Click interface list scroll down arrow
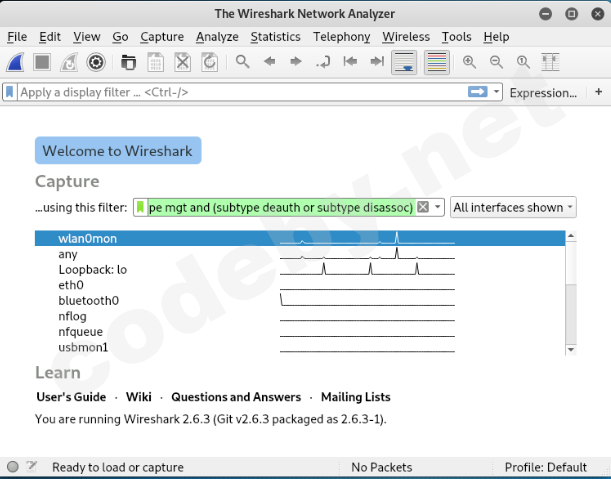This screenshot has height=479, width=611. [571, 350]
